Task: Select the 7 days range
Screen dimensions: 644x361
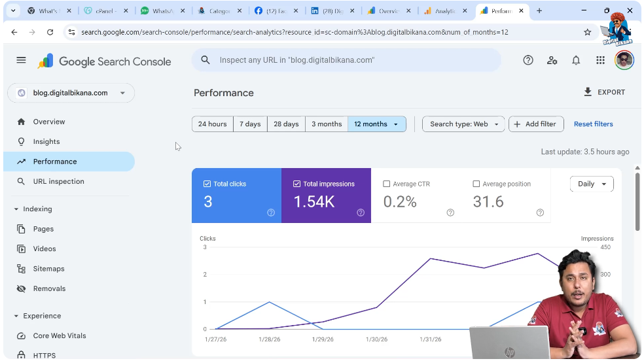Action: 250,124
